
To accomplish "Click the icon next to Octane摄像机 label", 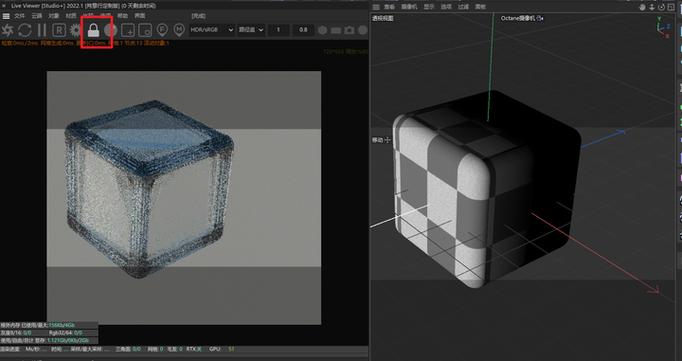I will tap(540, 18).
